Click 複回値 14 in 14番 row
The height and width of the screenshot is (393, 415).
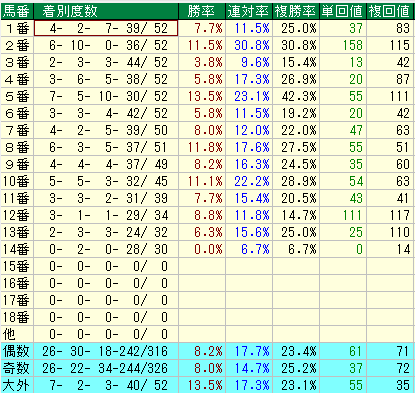pyautogui.click(x=390, y=249)
